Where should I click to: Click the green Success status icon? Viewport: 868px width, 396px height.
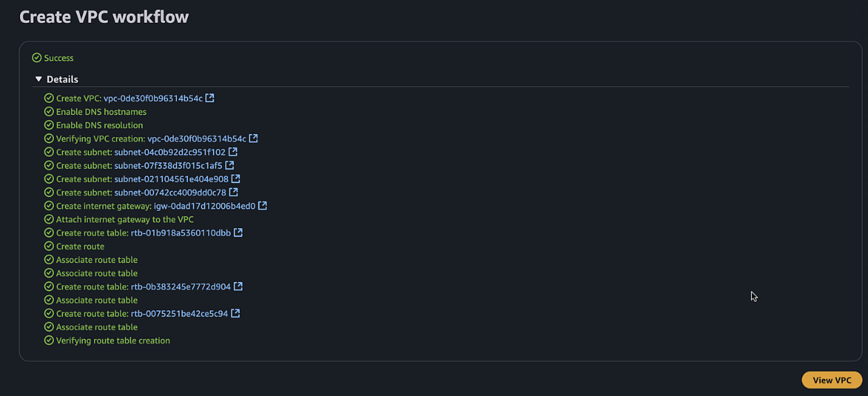click(x=37, y=58)
